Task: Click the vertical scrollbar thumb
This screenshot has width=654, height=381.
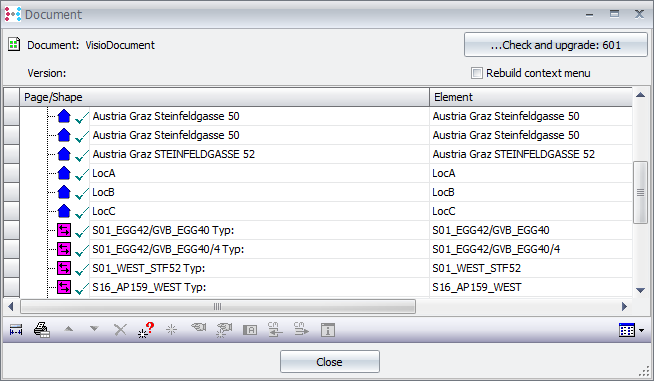Action: [640, 192]
